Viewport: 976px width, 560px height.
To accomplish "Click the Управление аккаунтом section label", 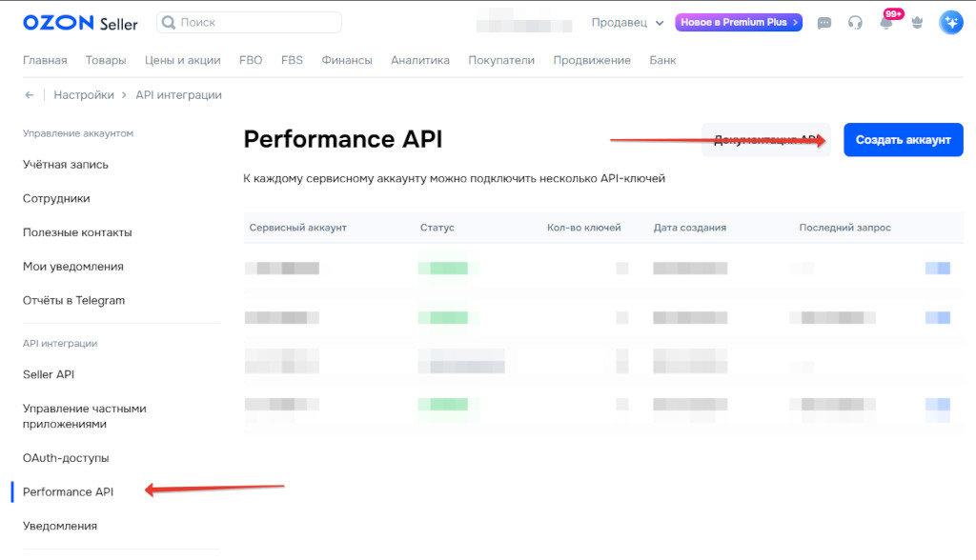I will click(x=78, y=133).
